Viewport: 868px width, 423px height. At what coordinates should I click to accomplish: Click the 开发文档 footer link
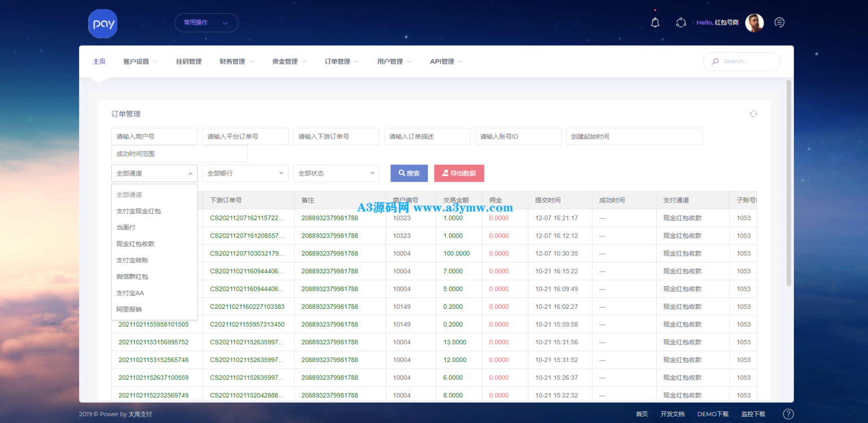pyautogui.click(x=672, y=414)
